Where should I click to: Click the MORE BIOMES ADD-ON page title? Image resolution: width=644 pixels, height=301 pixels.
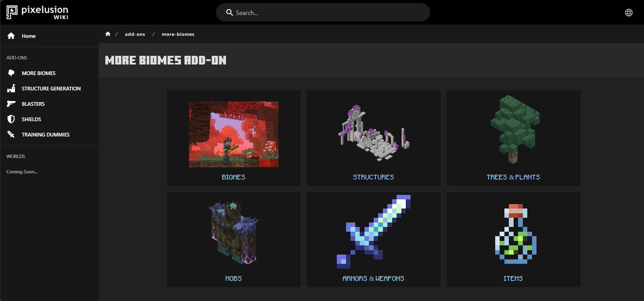click(x=166, y=60)
